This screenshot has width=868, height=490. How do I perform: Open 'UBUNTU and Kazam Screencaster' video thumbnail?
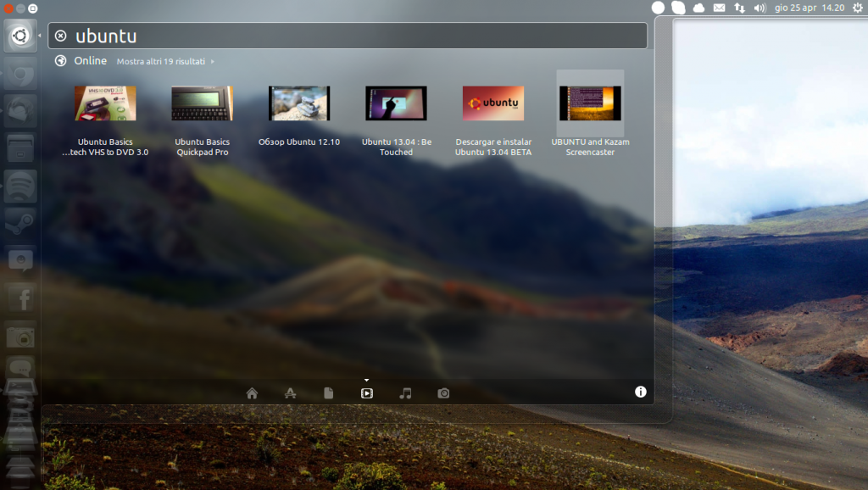[590, 103]
